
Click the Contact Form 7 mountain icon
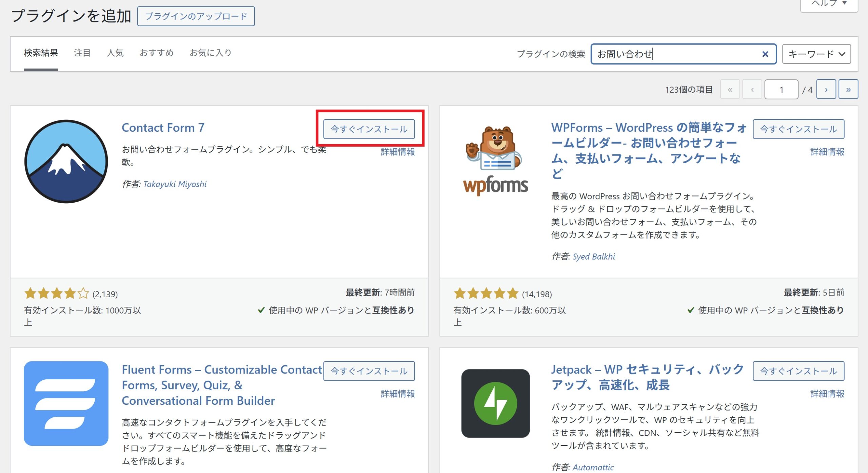pos(66,161)
